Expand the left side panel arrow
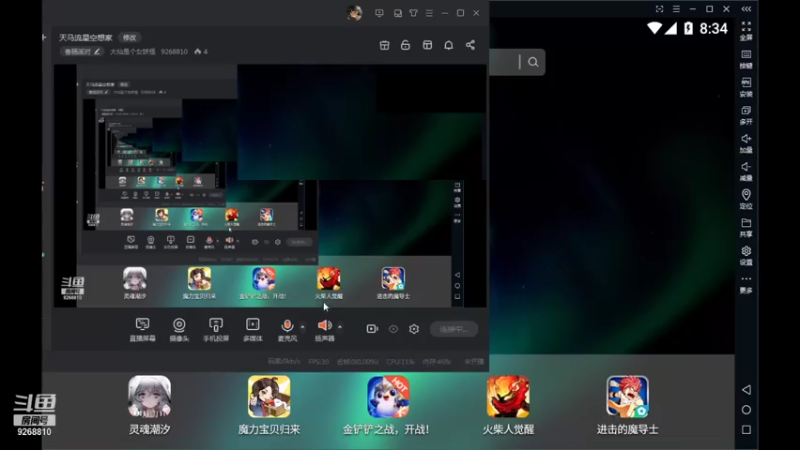800x450 pixels. 44,37
